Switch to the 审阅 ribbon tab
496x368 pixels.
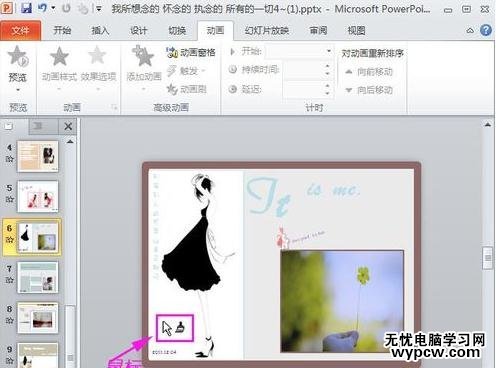pos(318,30)
